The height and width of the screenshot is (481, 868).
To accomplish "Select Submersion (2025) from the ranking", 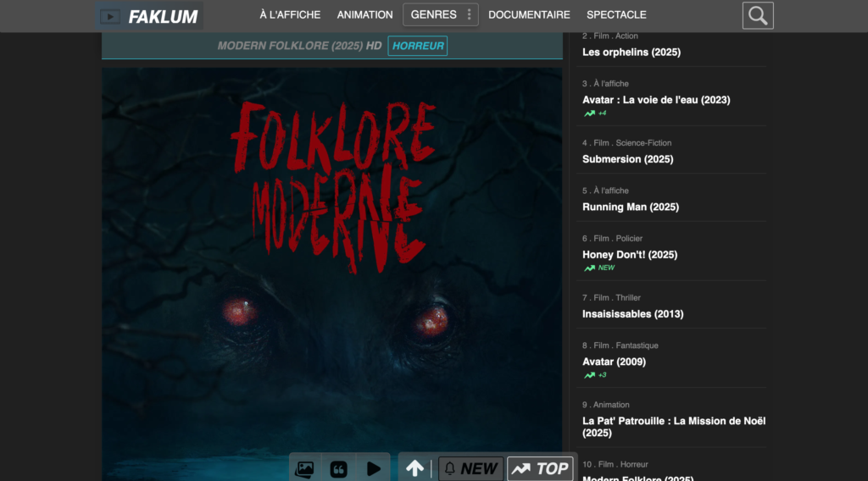I will click(627, 159).
